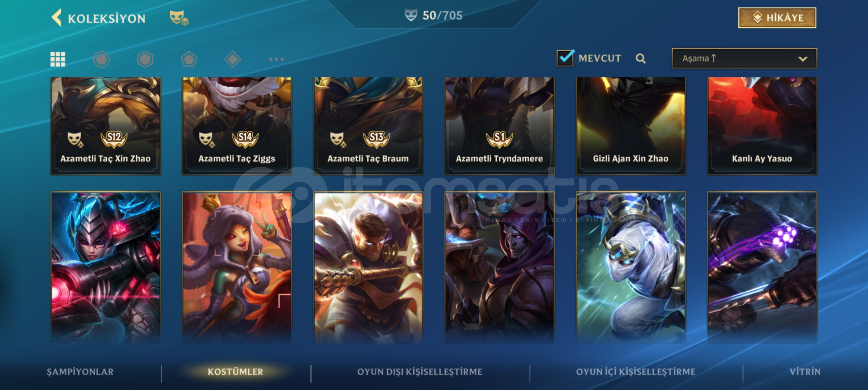868x390 pixels.
Task: Click the Hikâye button
Action: [x=777, y=18]
